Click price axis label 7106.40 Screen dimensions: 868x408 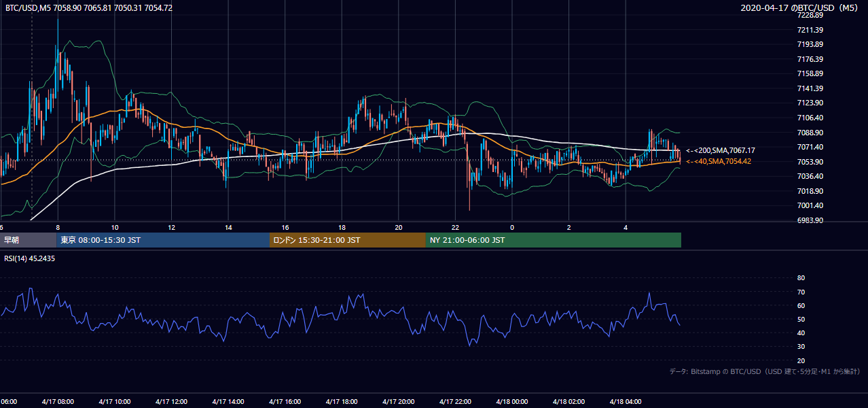810,118
